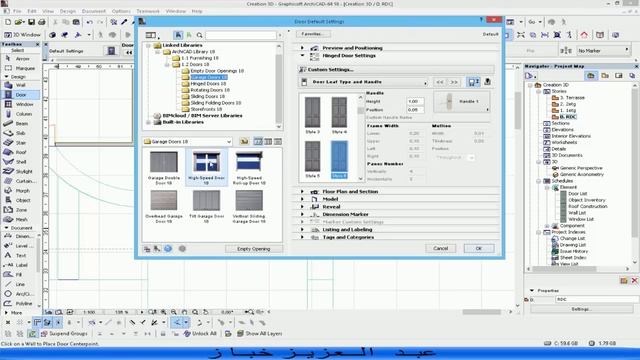The width and height of the screenshot is (640, 360).
Task: Open the Teamwork menu
Action: click(148, 11)
